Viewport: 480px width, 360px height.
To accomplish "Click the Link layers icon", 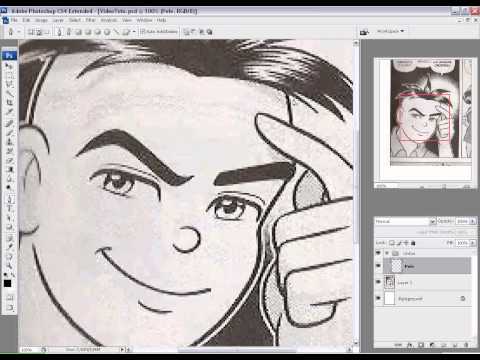I will click(x=398, y=345).
